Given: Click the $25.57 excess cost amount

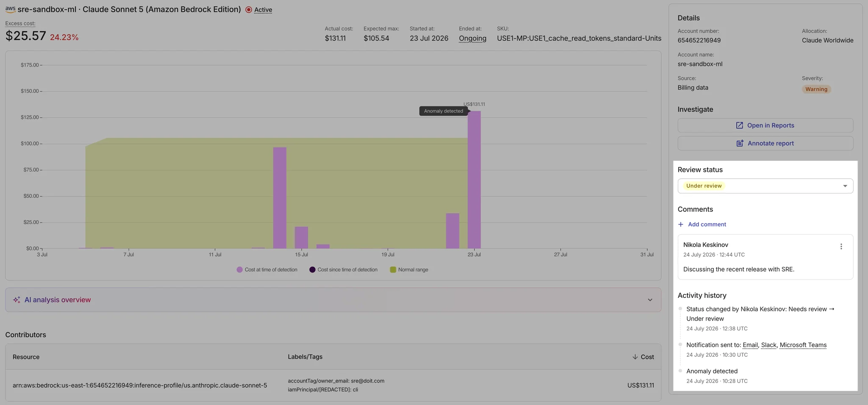Looking at the screenshot, I should pos(26,36).
